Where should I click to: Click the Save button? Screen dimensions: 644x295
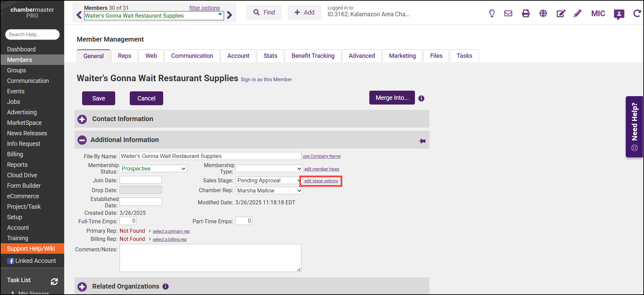point(99,98)
